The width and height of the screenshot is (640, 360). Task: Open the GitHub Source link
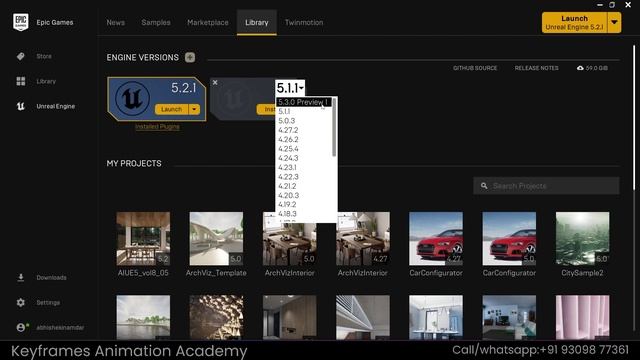475,68
